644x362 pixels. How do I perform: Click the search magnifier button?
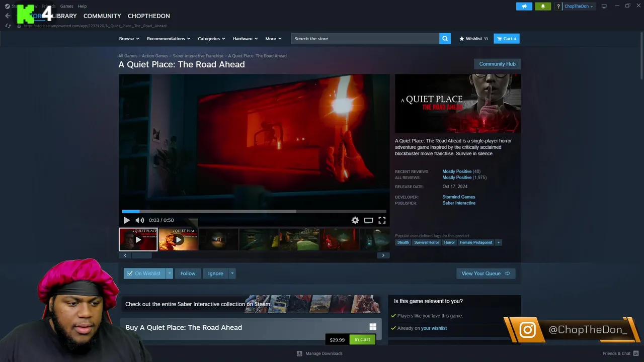pyautogui.click(x=445, y=39)
